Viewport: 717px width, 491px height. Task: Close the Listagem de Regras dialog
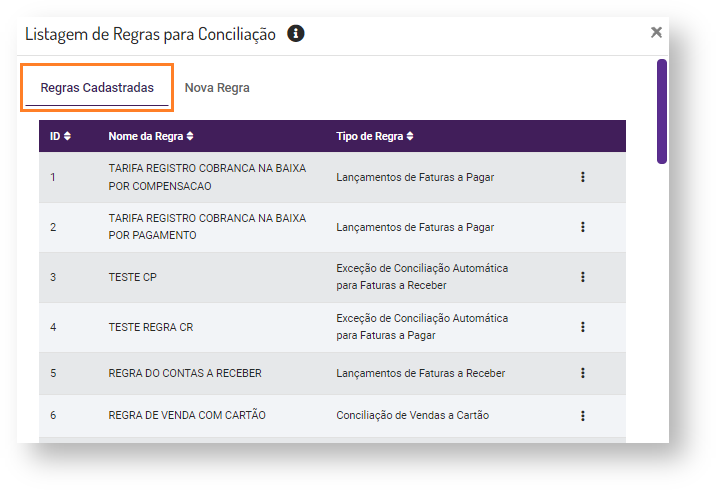[x=656, y=32]
